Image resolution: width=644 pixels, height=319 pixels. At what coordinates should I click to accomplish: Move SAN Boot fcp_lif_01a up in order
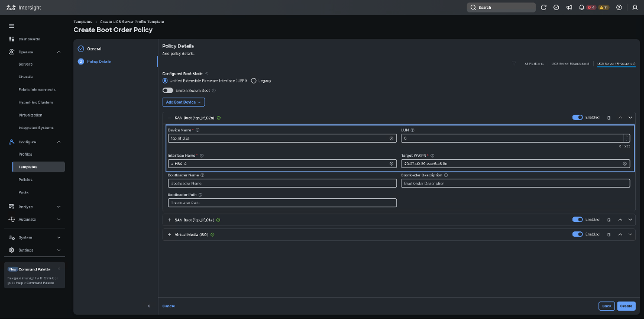coord(620,220)
